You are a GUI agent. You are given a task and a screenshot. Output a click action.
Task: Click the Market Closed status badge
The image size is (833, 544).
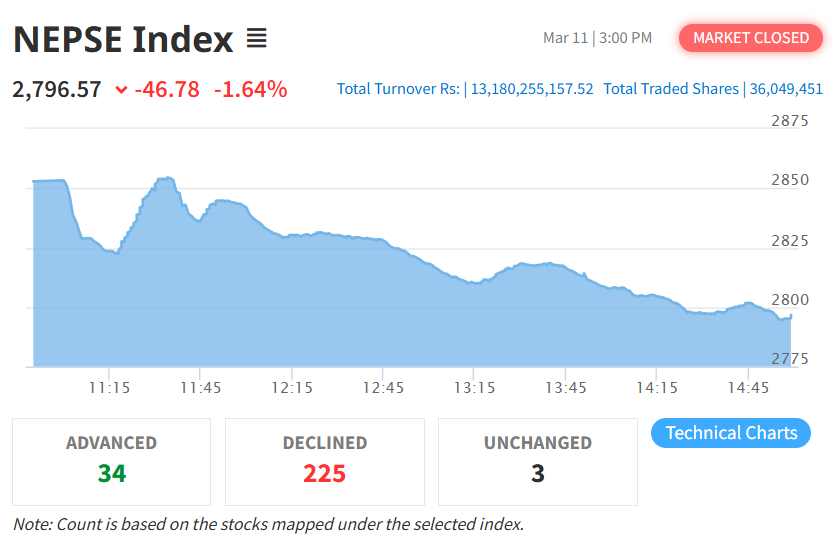click(751, 38)
